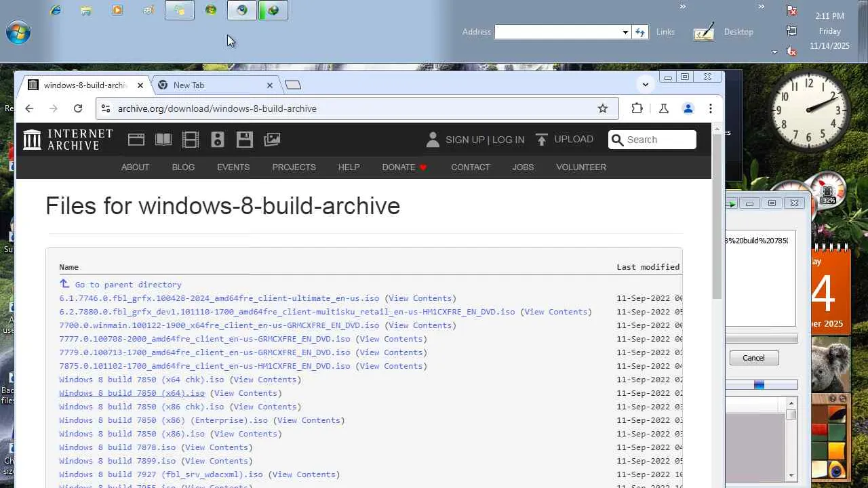The width and height of the screenshot is (868, 488).
Task: Open the Internet Archive Texts book icon
Action: click(163, 140)
